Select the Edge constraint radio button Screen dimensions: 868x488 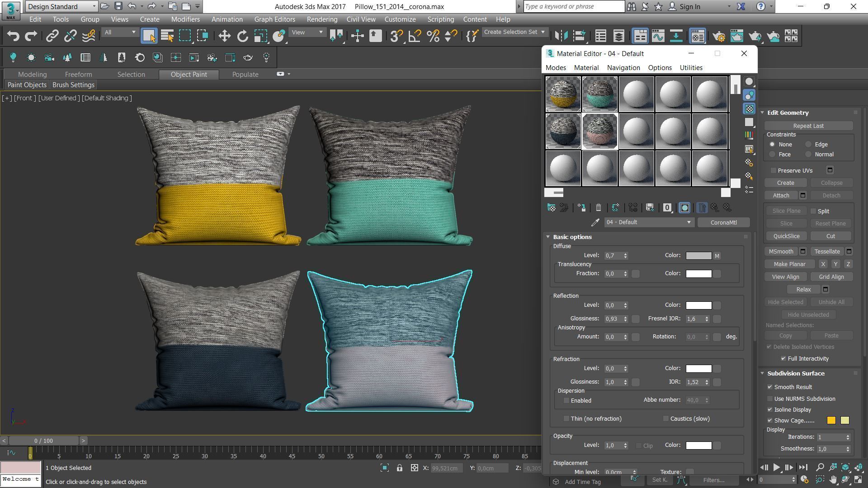808,145
